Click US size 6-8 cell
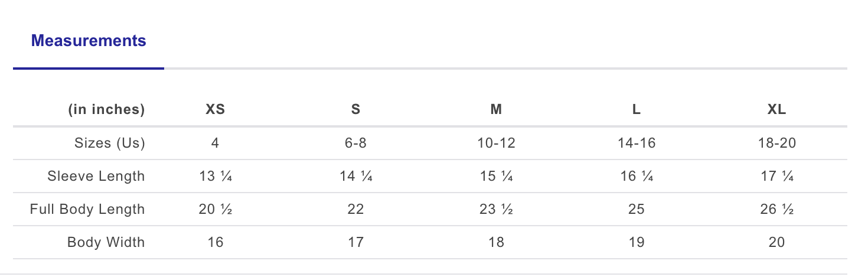This screenshot has height=280, width=868. click(355, 143)
